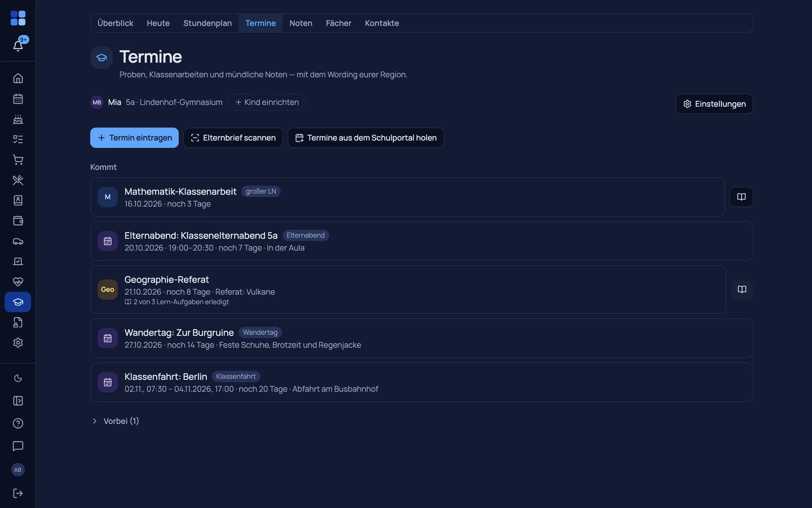Click Termin eintragen button
The width and height of the screenshot is (812, 508).
[x=134, y=138]
